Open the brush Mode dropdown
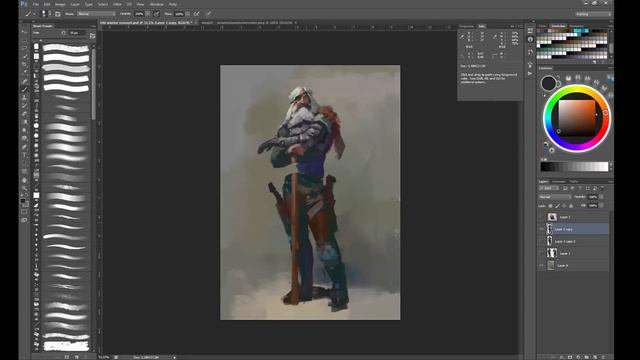 coord(96,14)
